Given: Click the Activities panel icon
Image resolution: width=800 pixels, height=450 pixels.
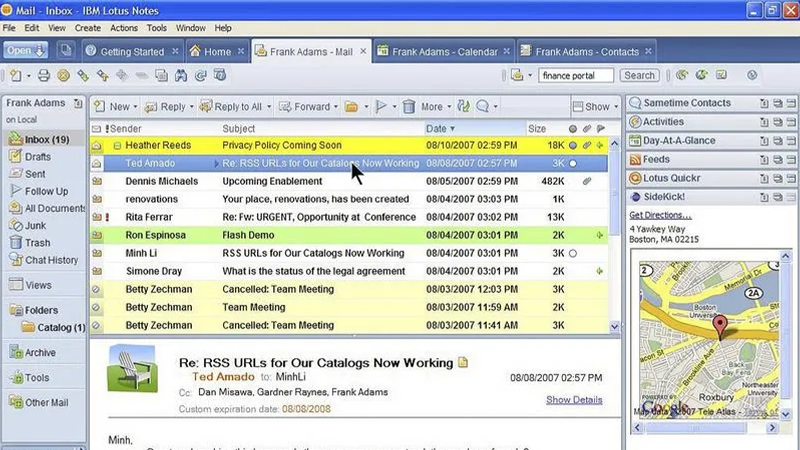Looking at the screenshot, I should pyautogui.click(x=635, y=122).
